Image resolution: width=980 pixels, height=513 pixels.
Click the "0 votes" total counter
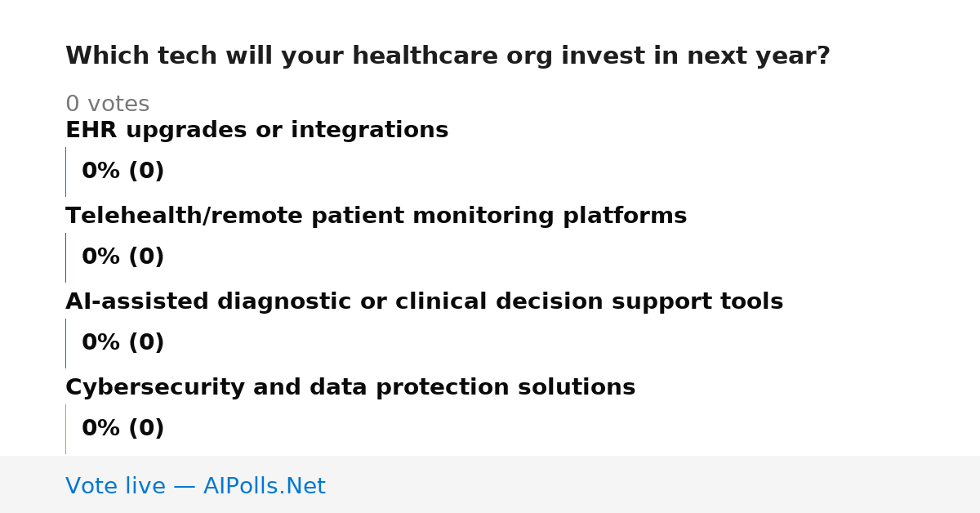107,105
